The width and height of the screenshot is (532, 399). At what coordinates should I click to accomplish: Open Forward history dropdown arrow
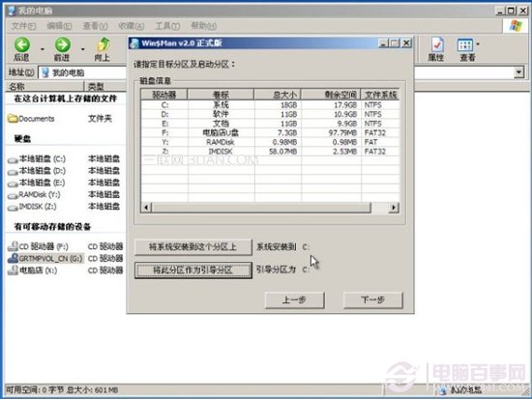[83, 49]
